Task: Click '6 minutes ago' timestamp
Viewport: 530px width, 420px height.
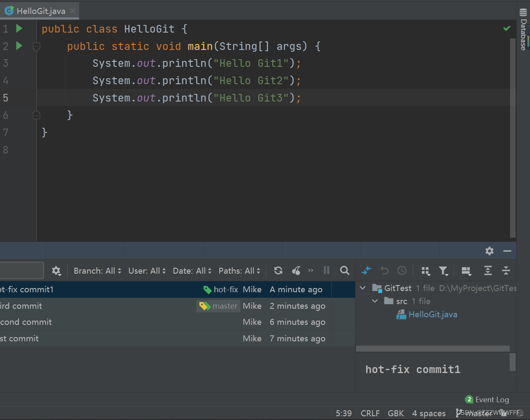Action: pyautogui.click(x=298, y=322)
